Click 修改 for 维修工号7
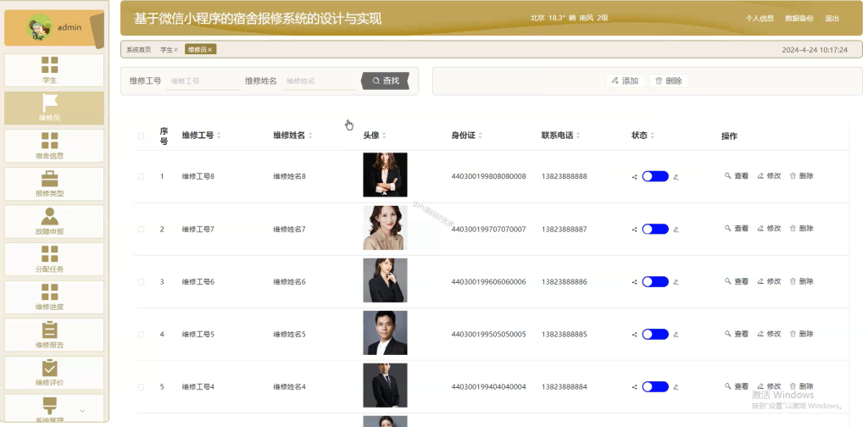 click(769, 229)
